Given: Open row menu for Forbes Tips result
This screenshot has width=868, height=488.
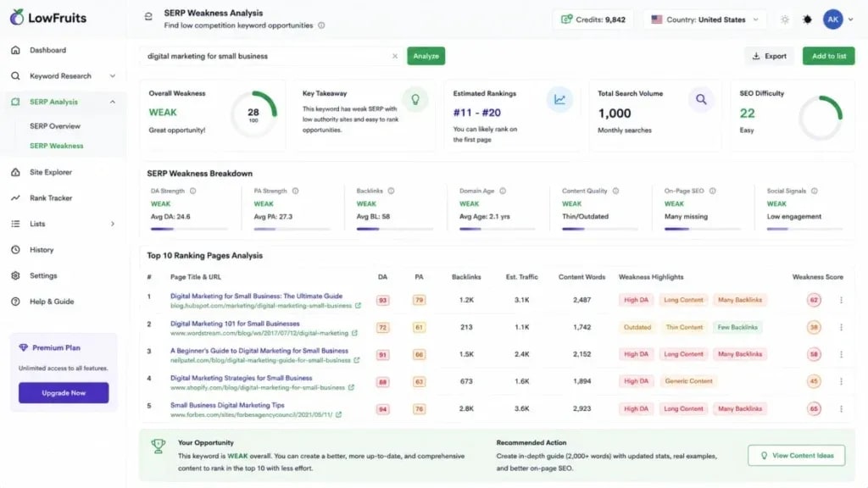Looking at the screenshot, I should point(841,408).
